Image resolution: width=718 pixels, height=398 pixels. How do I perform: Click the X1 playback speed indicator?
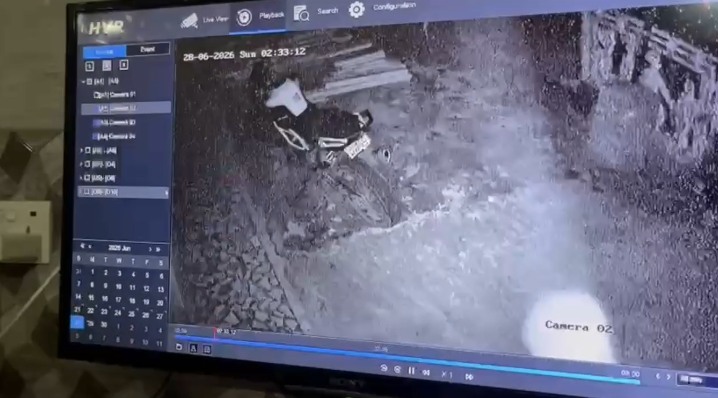coord(446,375)
